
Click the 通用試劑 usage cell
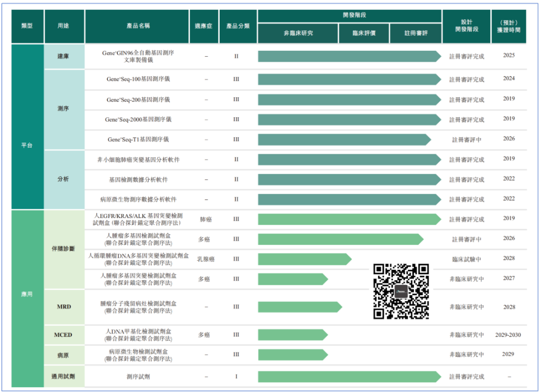point(64,376)
